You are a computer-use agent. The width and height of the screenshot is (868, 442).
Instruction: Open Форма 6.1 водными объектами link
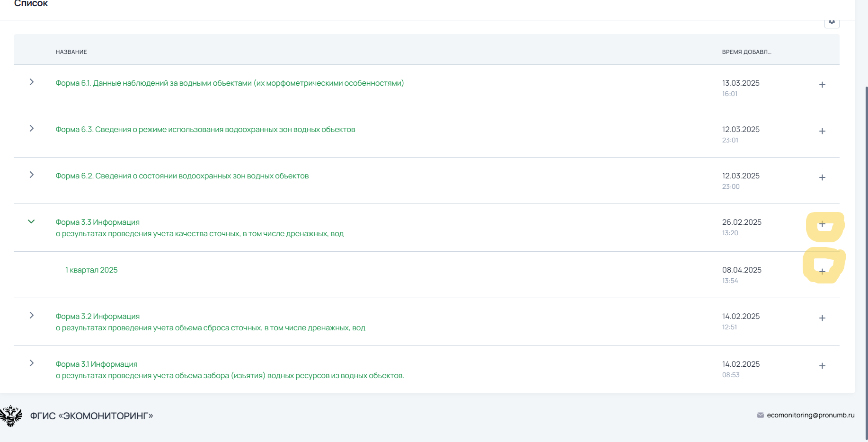[x=230, y=83]
